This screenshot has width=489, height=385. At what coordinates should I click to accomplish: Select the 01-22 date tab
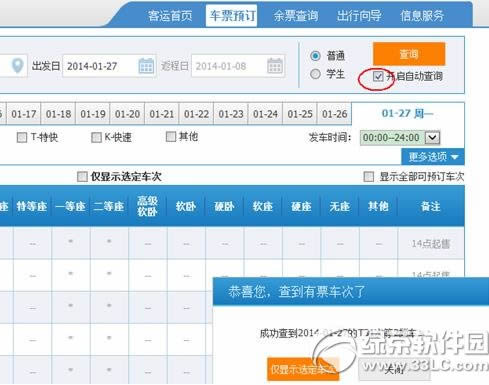[x=196, y=114]
